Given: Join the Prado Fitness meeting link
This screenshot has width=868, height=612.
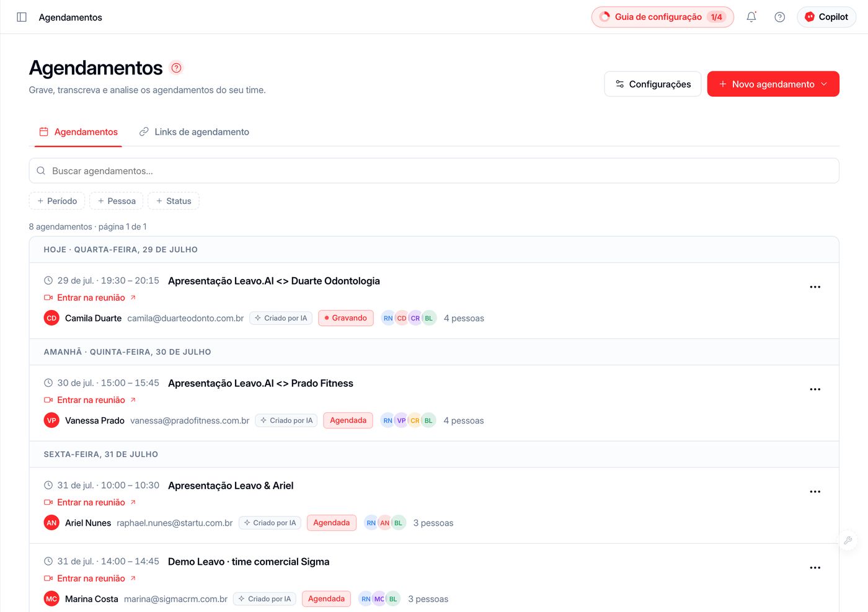Looking at the screenshot, I should tap(90, 400).
